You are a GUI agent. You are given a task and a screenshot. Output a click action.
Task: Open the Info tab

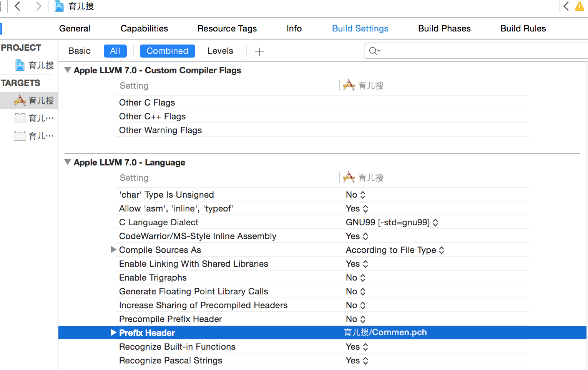[x=294, y=28]
